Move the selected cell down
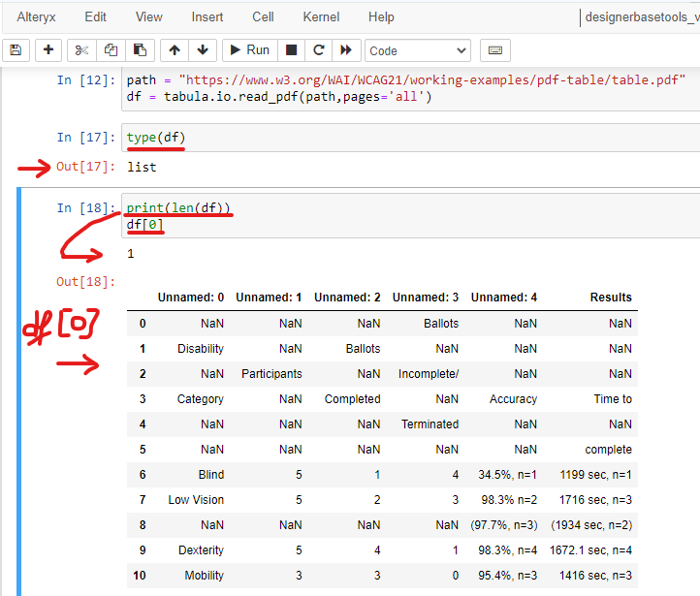 (202, 50)
